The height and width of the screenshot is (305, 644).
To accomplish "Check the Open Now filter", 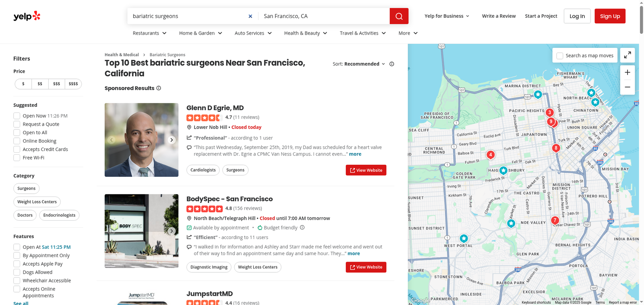I will coord(17,116).
